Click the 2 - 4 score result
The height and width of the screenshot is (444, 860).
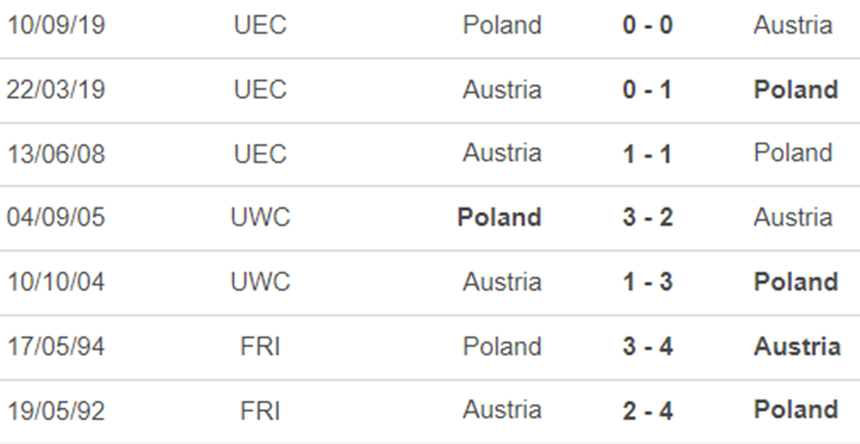tap(647, 410)
